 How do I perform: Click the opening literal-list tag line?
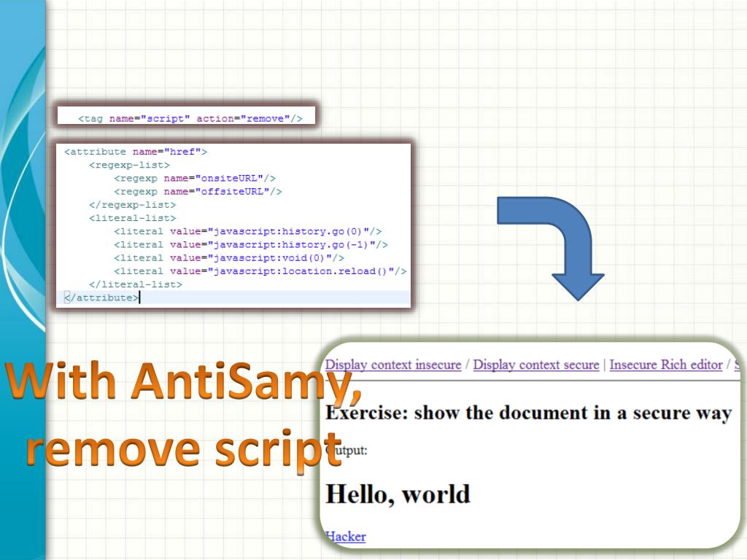coord(133,218)
